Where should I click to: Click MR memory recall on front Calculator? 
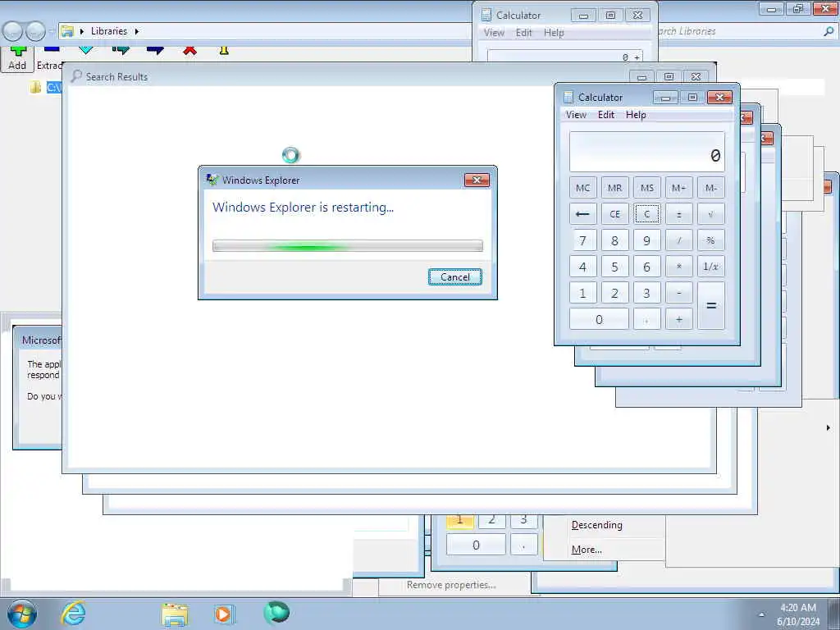click(615, 188)
